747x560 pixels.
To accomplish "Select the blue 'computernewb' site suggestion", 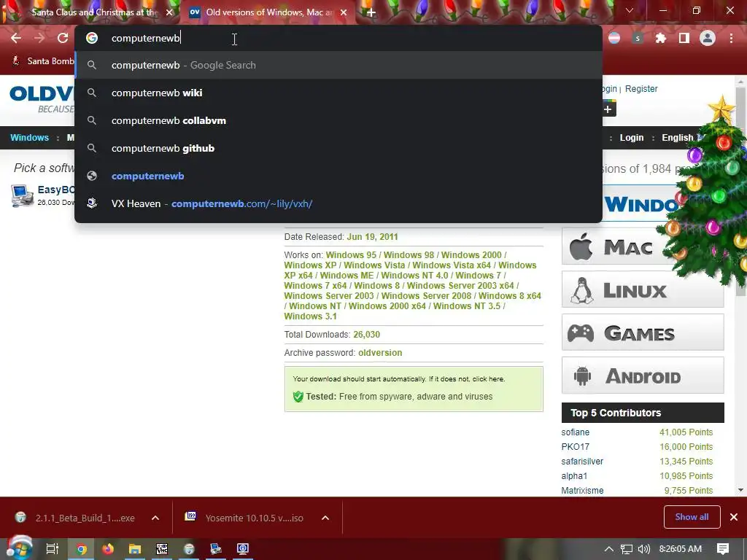I will pos(338,176).
